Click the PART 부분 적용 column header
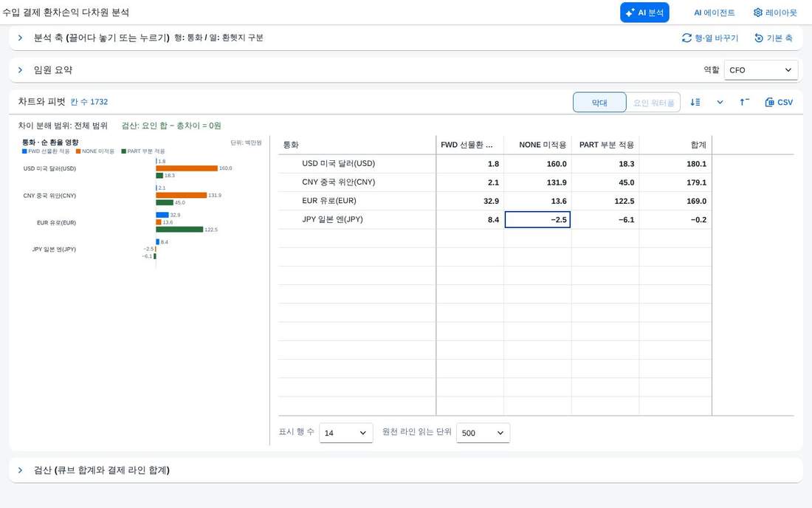Screen dimensions: 812x508 (x=605, y=145)
